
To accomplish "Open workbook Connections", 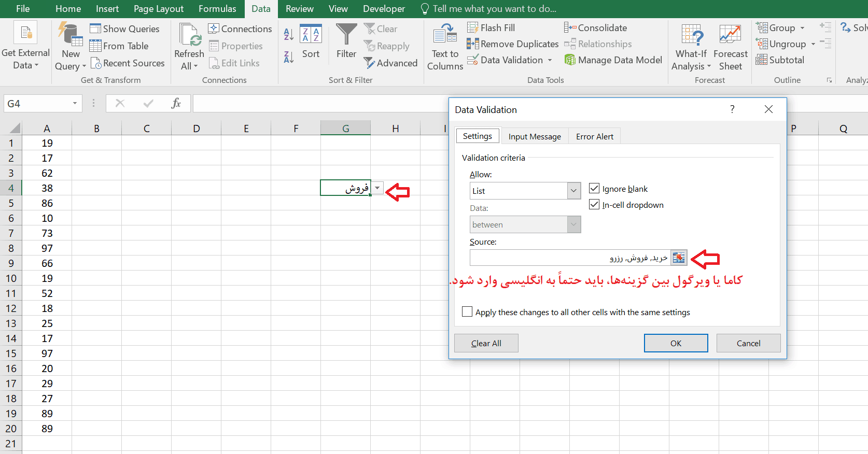I will (x=240, y=29).
